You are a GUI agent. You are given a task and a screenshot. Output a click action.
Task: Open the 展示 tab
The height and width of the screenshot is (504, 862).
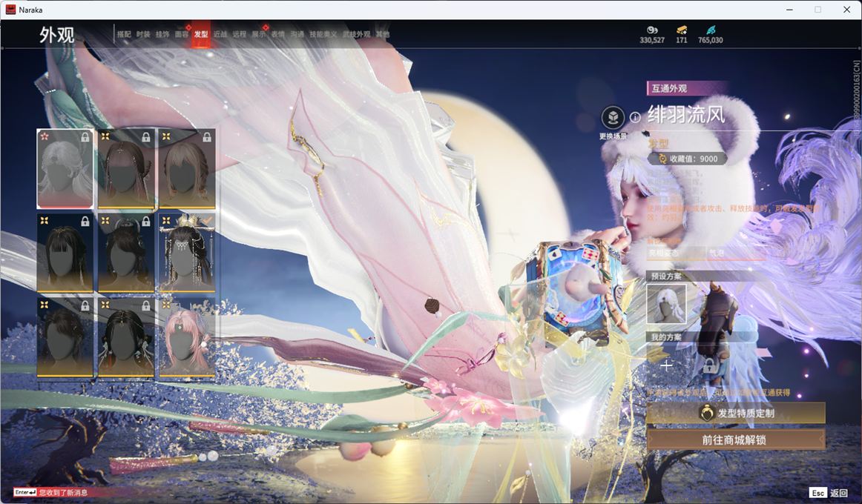(259, 34)
